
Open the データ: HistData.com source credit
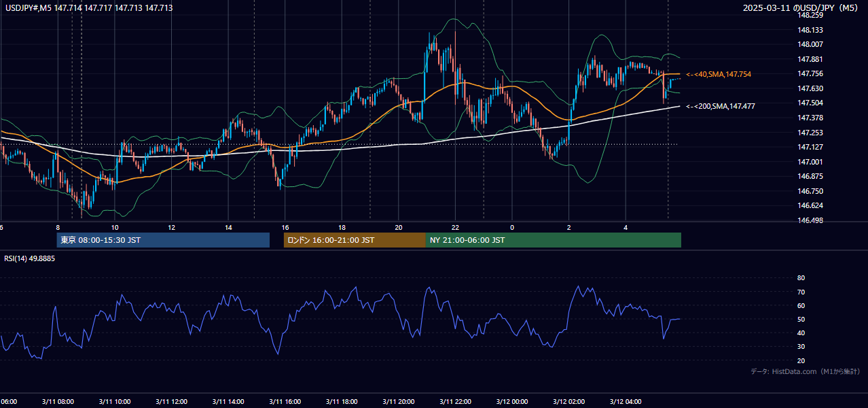(806, 371)
